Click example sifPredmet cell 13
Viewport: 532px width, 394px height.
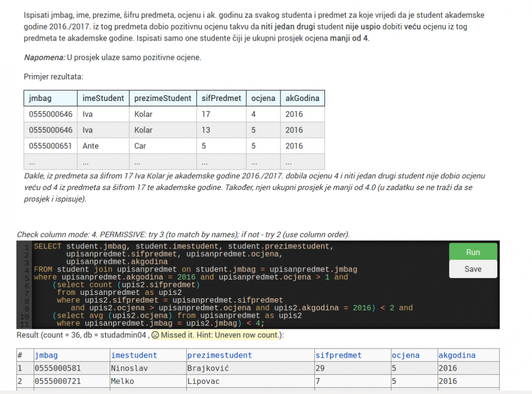click(x=221, y=130)
